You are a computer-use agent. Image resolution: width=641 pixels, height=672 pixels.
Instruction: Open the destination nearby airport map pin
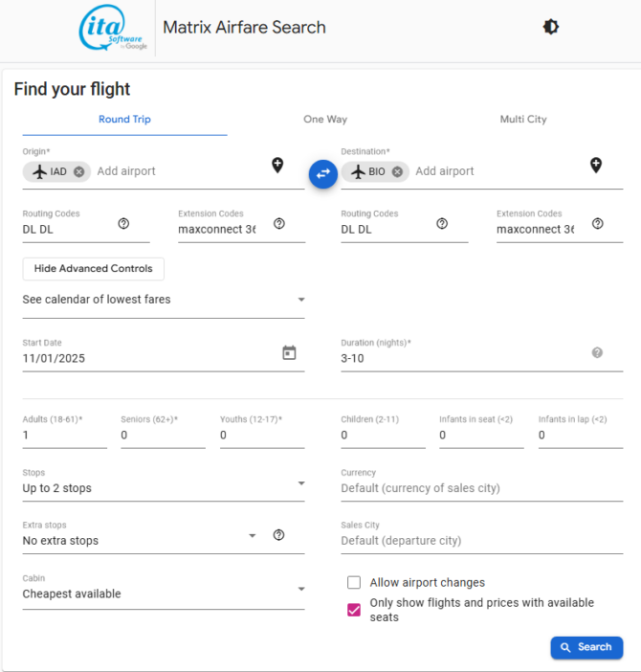(x=596, y=166)
